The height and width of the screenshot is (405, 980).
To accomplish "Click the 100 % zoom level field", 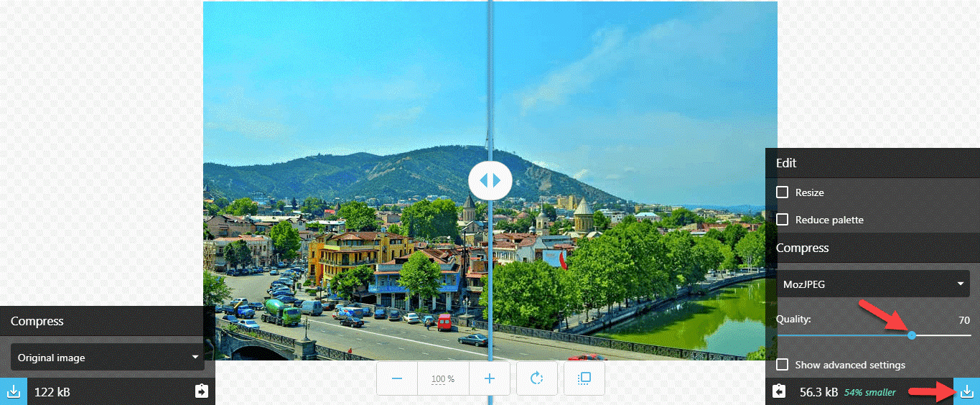I will coord(443,378).
